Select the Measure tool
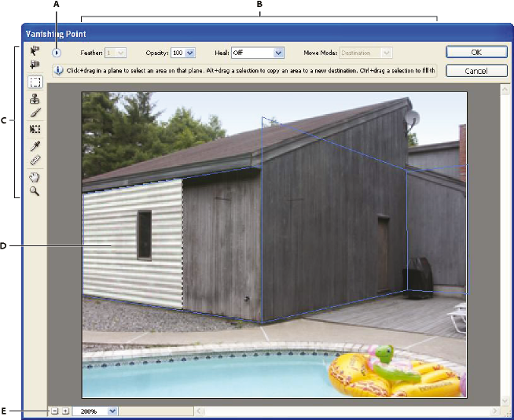514x420 pixels. point(35,160)
